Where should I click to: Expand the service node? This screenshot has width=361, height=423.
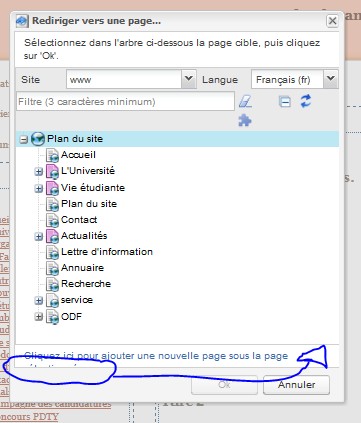39,300
